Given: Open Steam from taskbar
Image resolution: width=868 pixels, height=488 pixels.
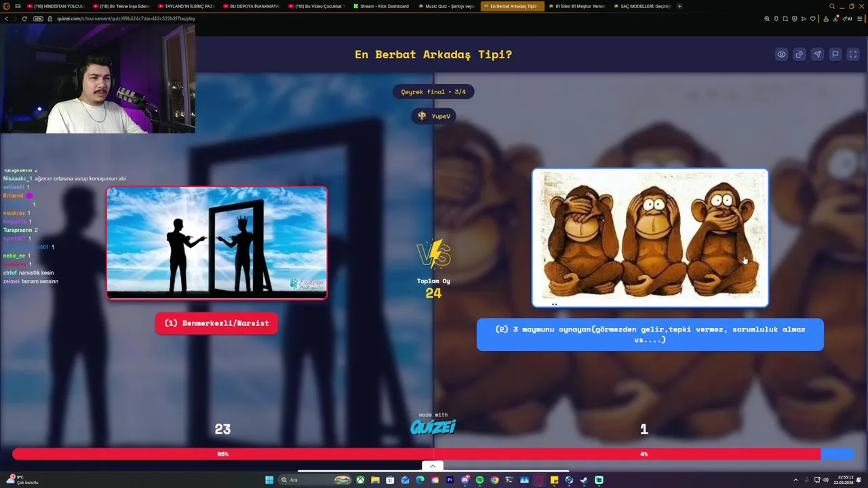Looking at the screenshot, I should pyautogui.click(x=584, y=480).
